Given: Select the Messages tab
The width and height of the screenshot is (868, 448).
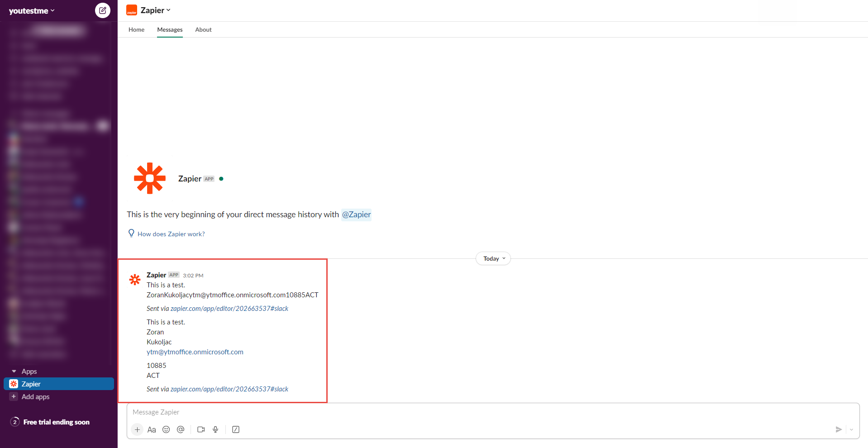Looking at the screenshot, I should (170, 29).
